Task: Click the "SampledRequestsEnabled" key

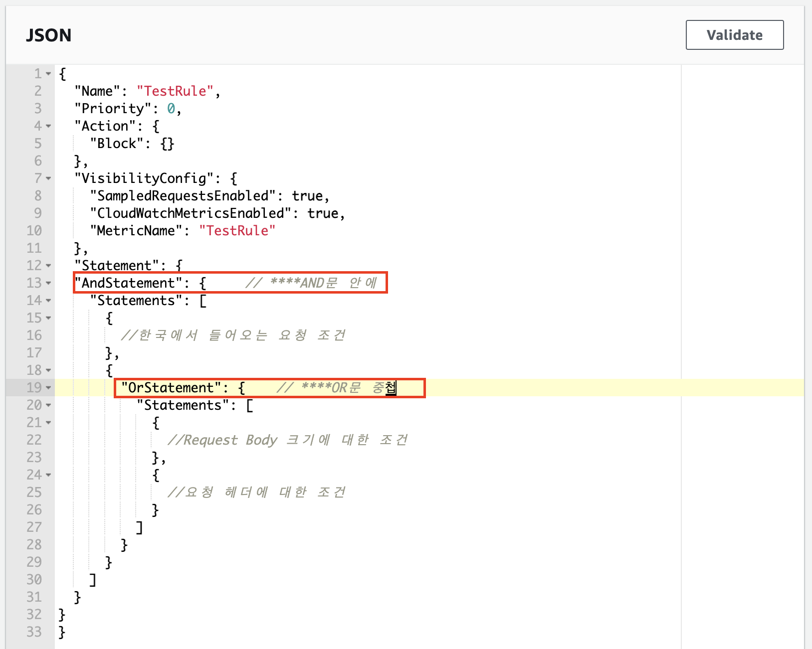Action: [183, 196]
